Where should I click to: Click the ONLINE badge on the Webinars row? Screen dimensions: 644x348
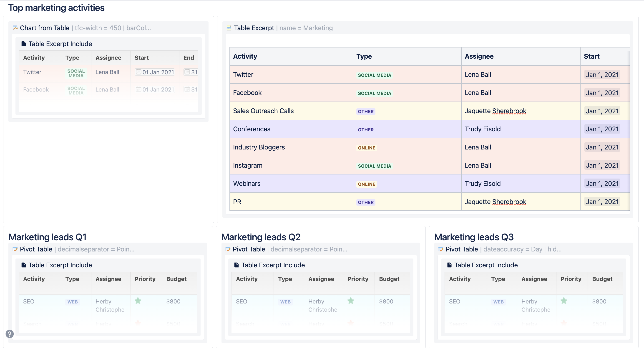366,184
